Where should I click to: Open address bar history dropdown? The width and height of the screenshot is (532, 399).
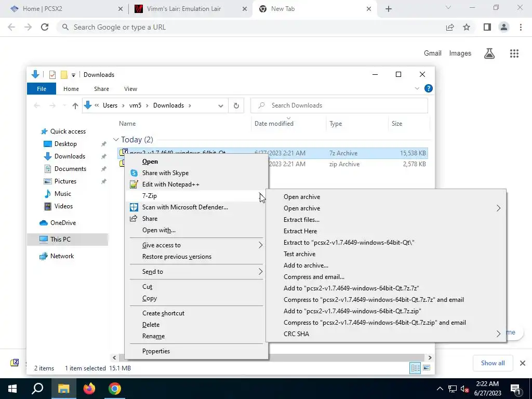click(220, 106)
